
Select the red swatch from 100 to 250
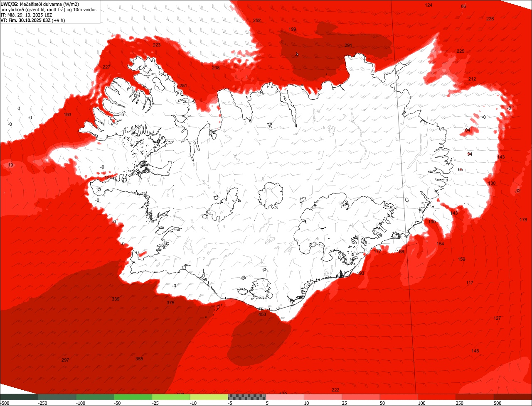437,397
